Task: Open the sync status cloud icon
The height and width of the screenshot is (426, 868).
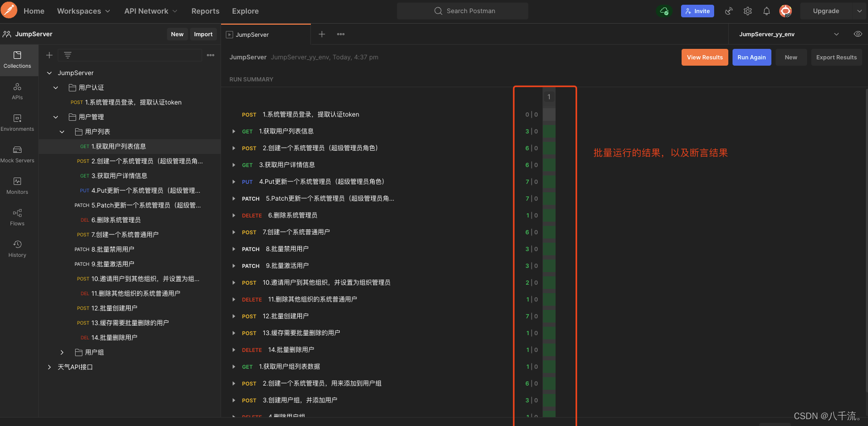Action: point(664,11)
